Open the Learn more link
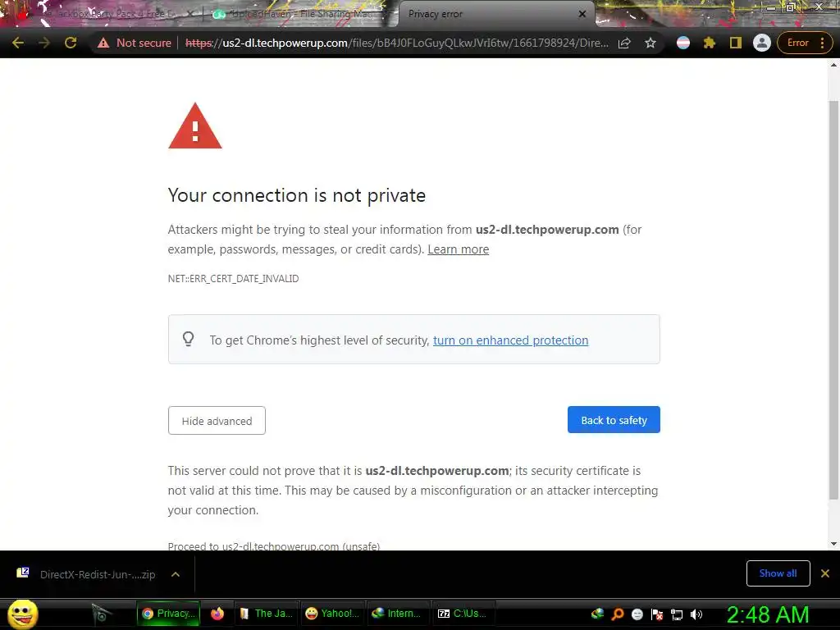The image size is (840, 630). (458, 249)
